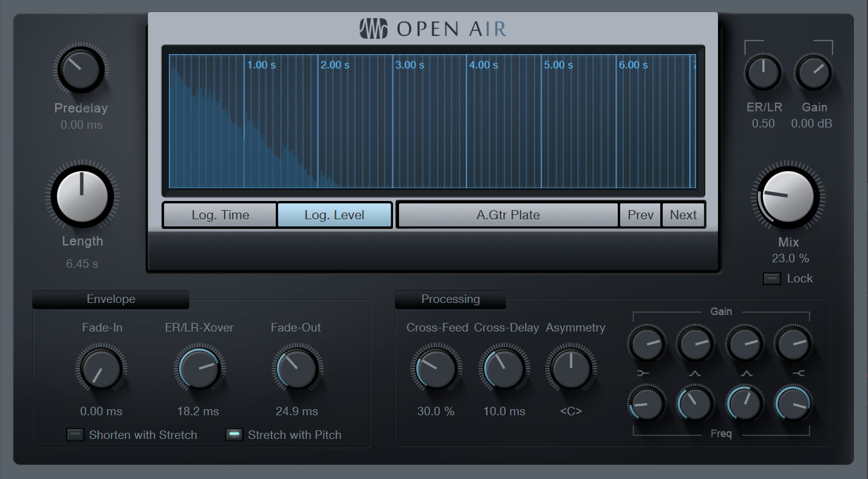Disable Stretch with Pitch option
The image size is (868, 479).
coord(234,435)
